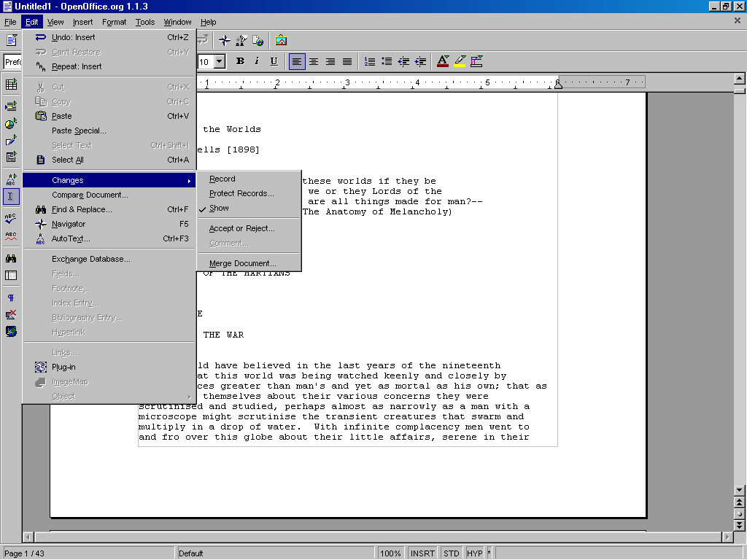This screenshot has height=560, width=747.
Task: Click the vertical scrollbar down arrow
Action: [739, 490]
